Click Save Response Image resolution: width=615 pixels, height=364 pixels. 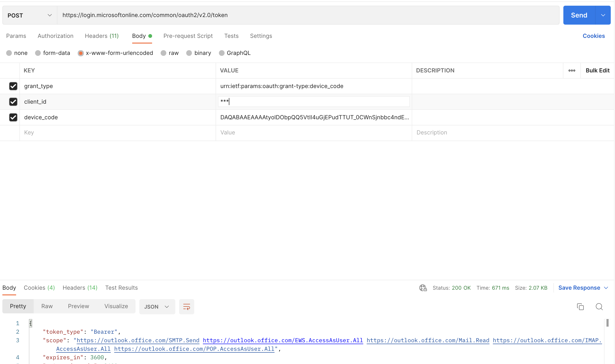579,288
